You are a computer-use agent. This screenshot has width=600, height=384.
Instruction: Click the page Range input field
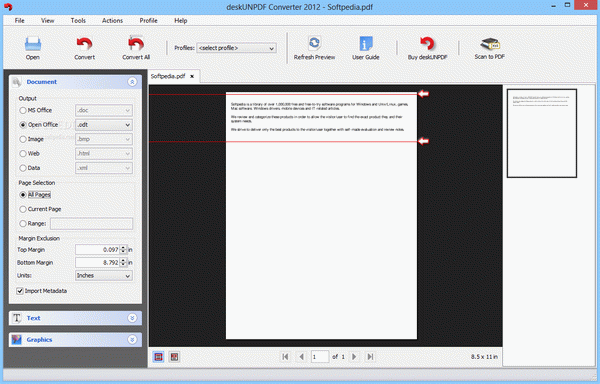pos(91,224)
